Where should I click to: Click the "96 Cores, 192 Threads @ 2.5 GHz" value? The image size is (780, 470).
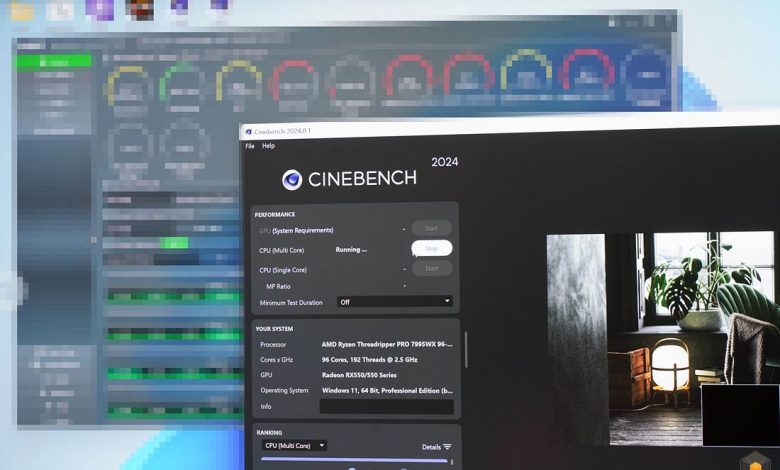370,360
